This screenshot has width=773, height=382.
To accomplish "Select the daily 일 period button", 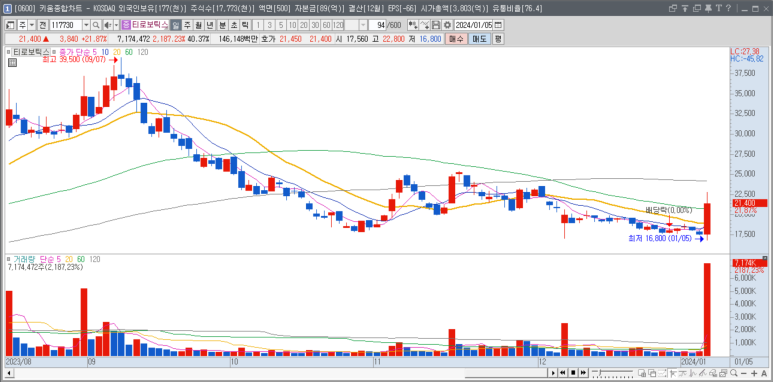I will (175, 25).
